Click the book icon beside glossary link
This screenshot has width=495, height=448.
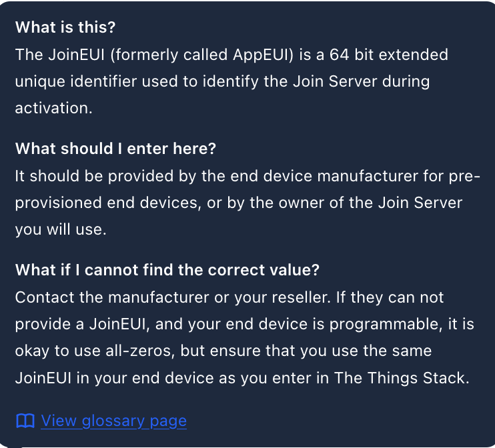25,421
